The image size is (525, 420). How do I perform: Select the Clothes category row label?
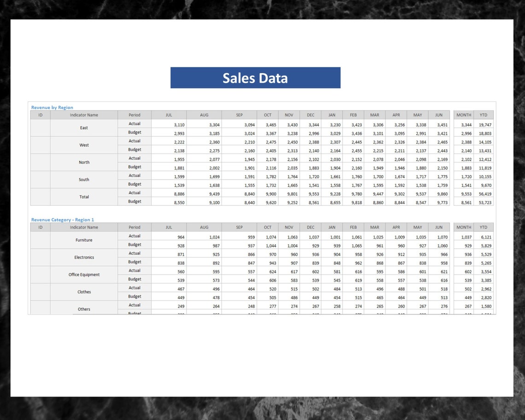pos(84,292)
